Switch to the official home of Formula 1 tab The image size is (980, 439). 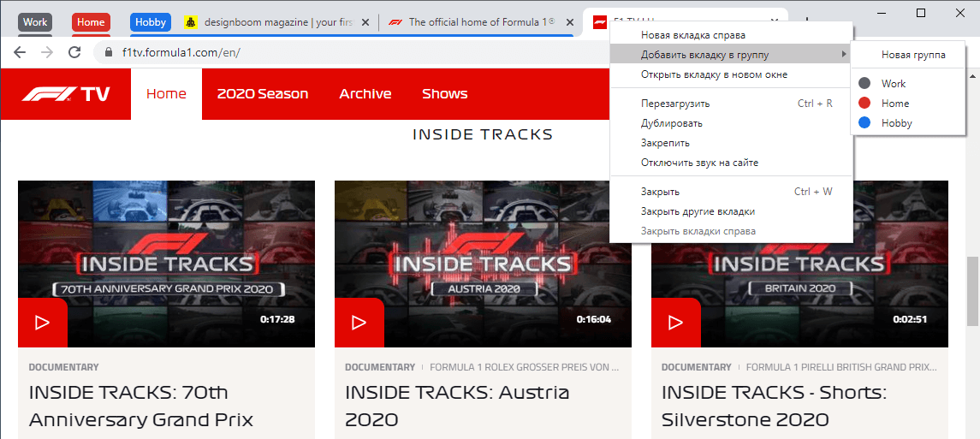click(x=481, y=22)
